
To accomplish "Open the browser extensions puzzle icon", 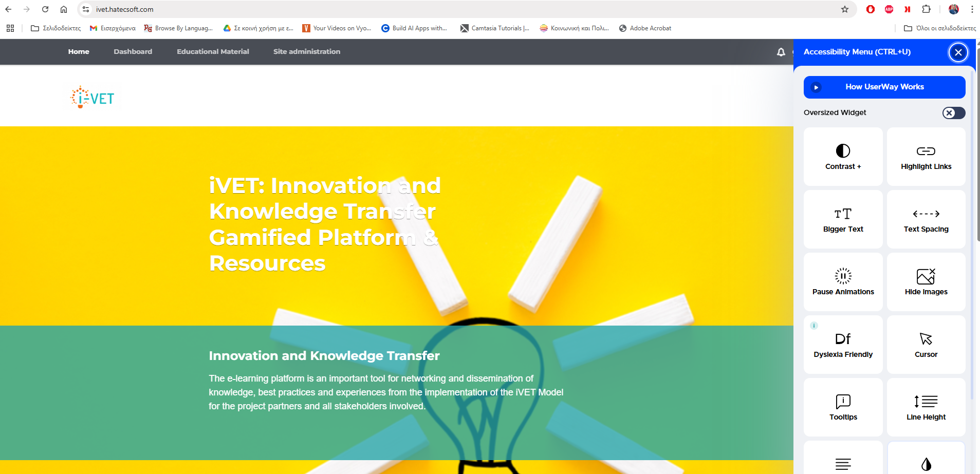I will [x=926, y=9].
